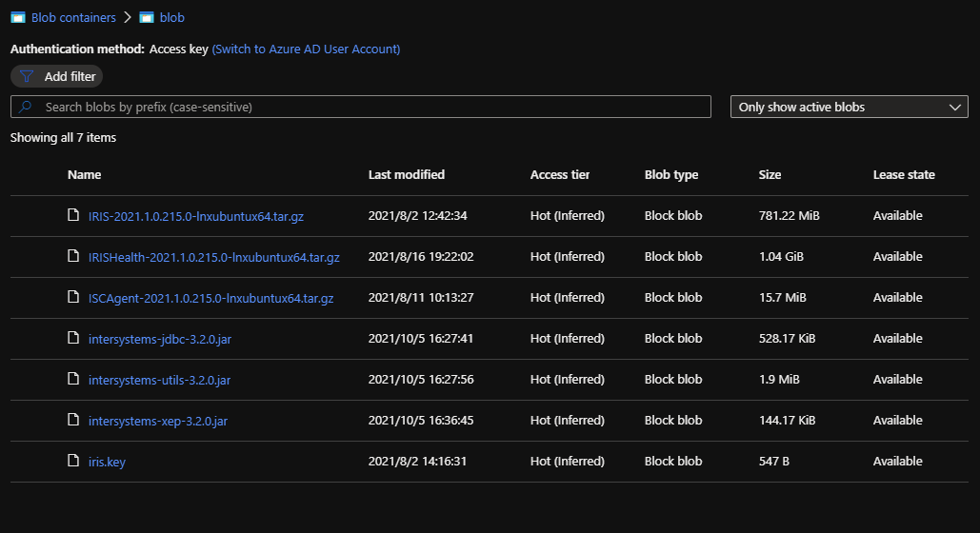Click the Blob containers breadcrumb icon
Screen dimensions: 980x533
18,17
